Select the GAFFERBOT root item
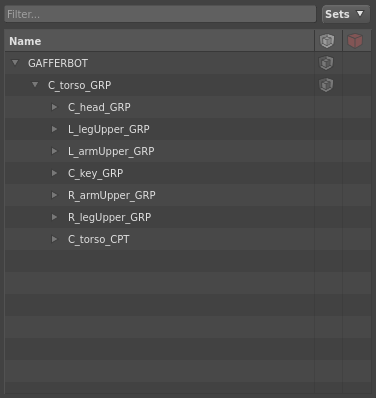Viewport: 376px width, 398px height. tap(58, 63)
